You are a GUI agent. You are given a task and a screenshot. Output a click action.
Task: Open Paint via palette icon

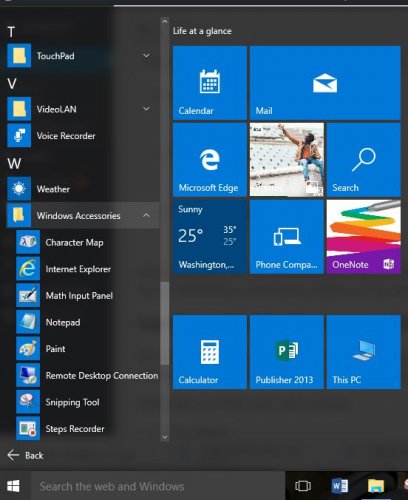[28, 349]
